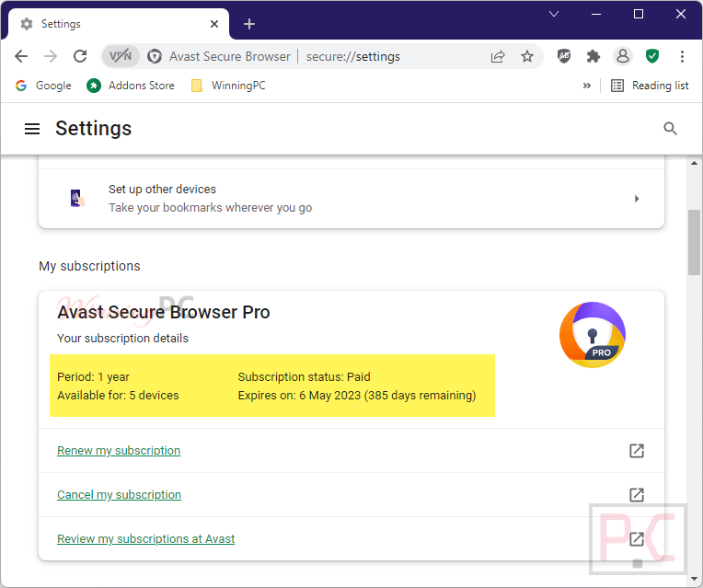The width and height of the screenshot is (703, 588).
Task: Open the Settings hamburger menu
Action: click(x=32, y=129)
